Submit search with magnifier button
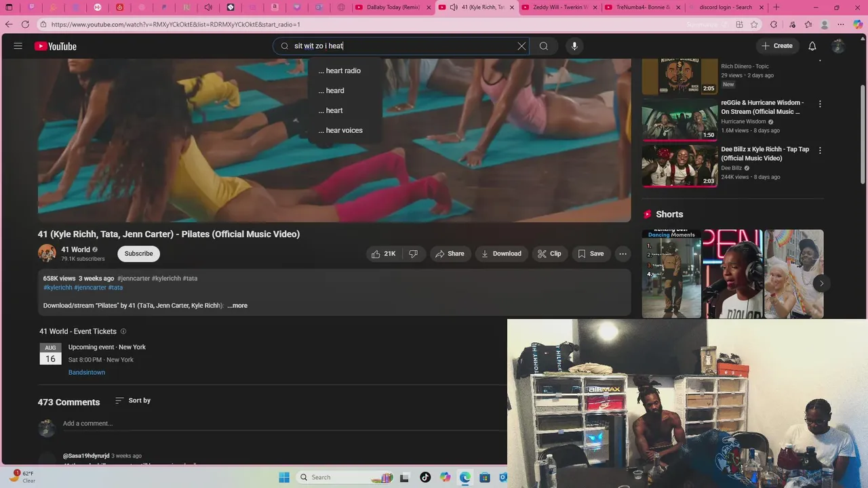 point(544,46)
